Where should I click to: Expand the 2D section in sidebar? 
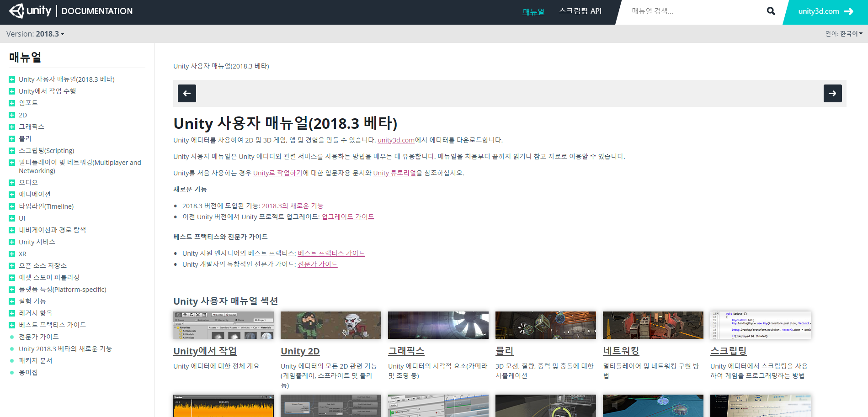point(12,115)
